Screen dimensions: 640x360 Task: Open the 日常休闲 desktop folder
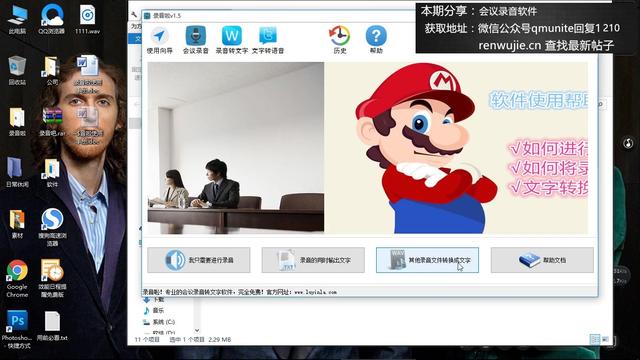click(17, 173)
